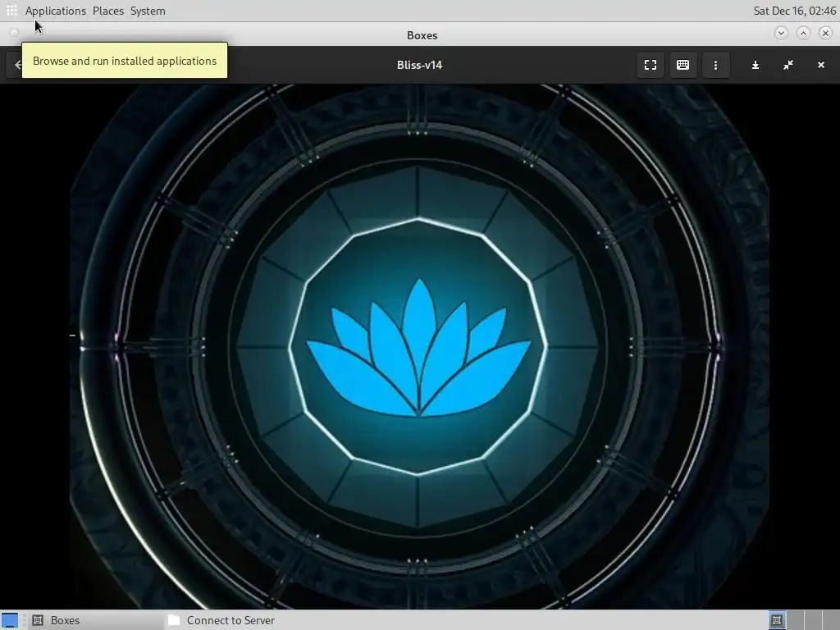Image resolution: width=840 pixels, height=630 pixels.
Task: Open the System menu
Action: (x=148, y=11)
